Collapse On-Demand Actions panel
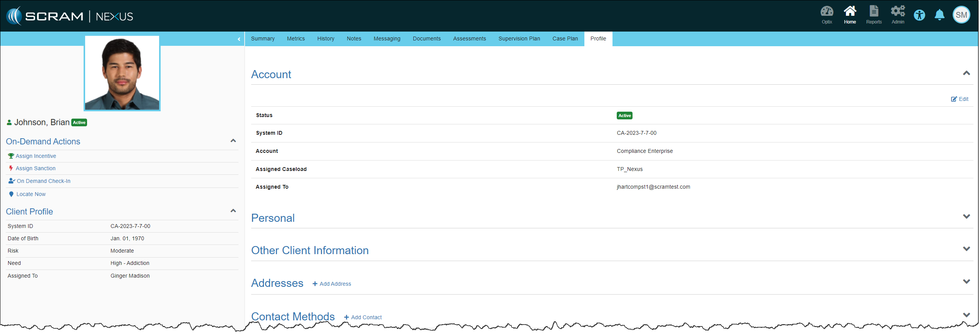This screenshot has height=335, width=980. [233, 141]
